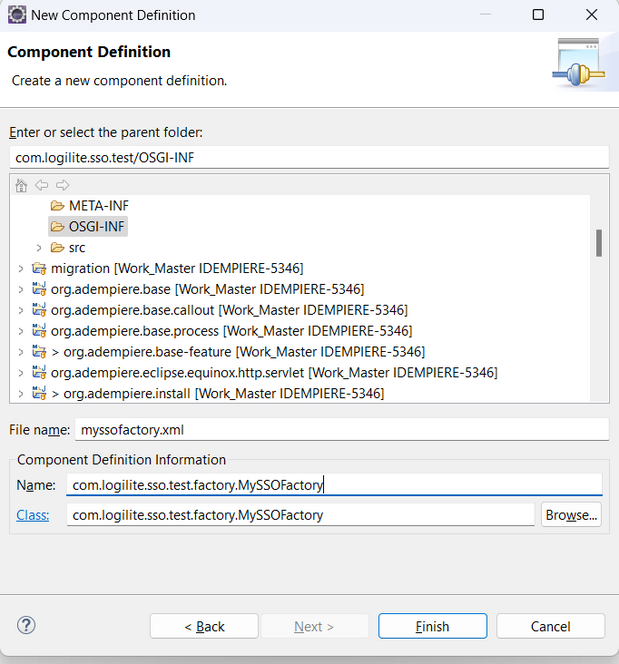Screen dimensions: 619x664
Task: Expand the src folder node
Action: click(x=39, y=248)
